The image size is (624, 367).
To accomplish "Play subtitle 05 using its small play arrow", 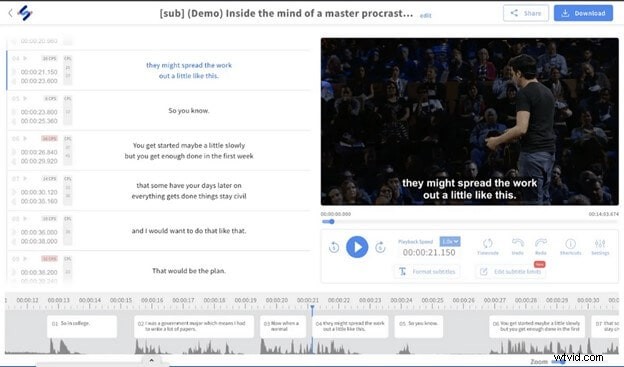I will 25,98.
